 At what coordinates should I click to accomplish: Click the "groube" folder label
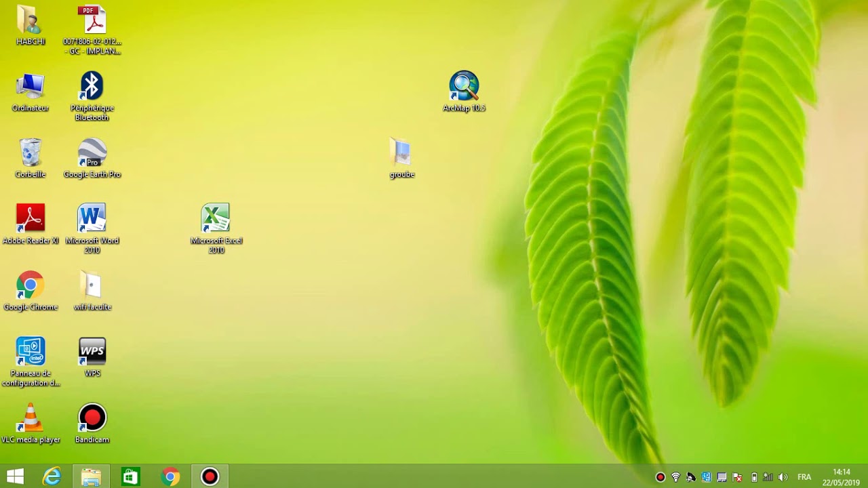coord(401,174)
